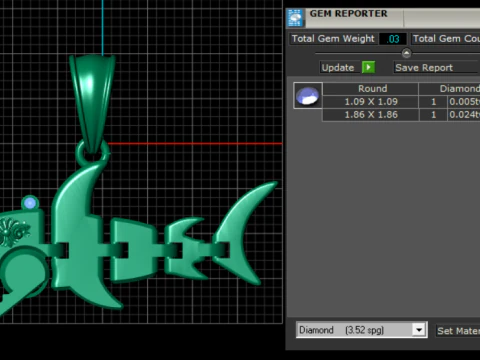Click the Save Report button

point(437,67)
